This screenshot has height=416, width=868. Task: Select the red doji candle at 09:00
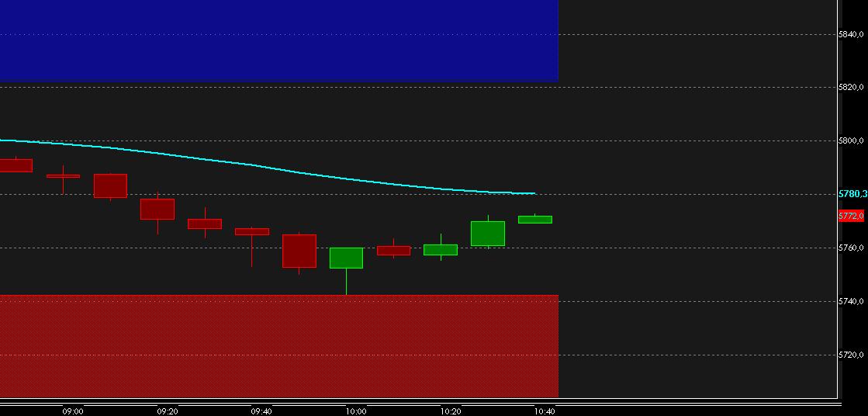point(63,176)
